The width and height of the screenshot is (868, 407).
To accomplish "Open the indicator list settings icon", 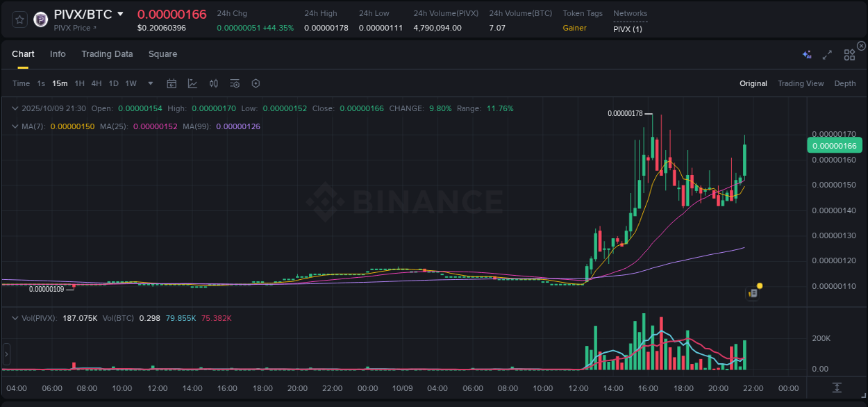I will pos(235,83).
